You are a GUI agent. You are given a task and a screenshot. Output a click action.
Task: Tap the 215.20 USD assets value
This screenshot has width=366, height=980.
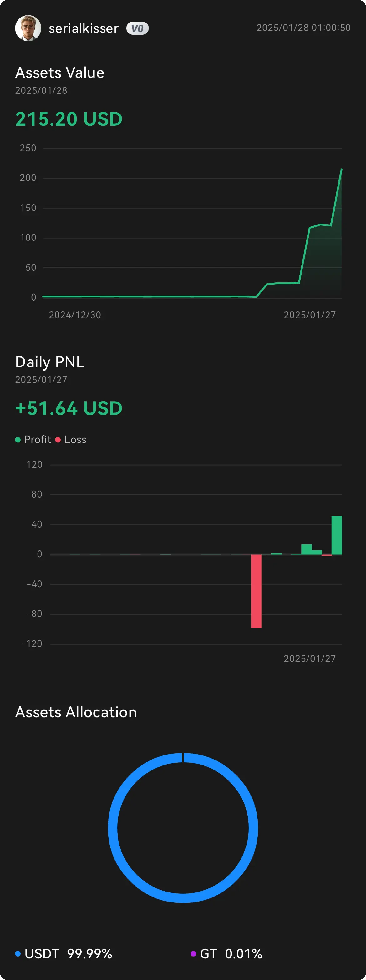69,119
